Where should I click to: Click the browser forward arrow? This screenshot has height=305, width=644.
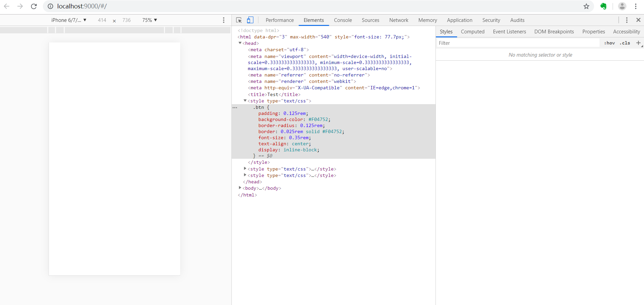(x=20, y=6)
